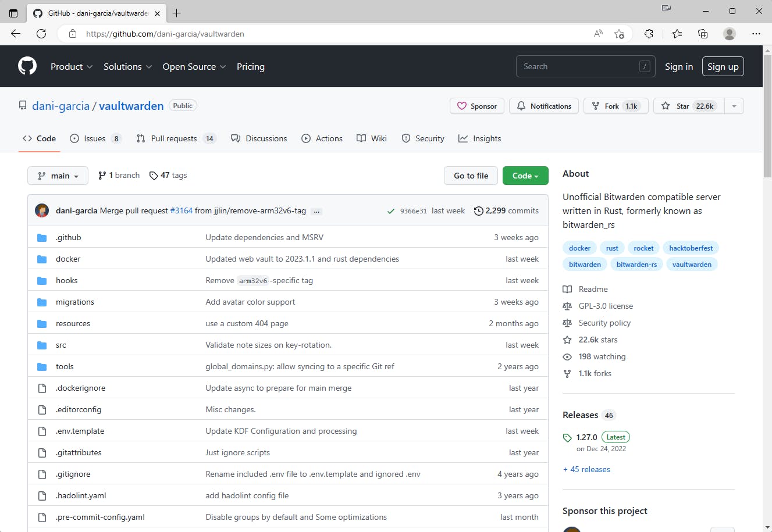The width and height of the screenshot is (772, 532).
Task: Fork the vaultwarden repository
Action: pos(616,106)
